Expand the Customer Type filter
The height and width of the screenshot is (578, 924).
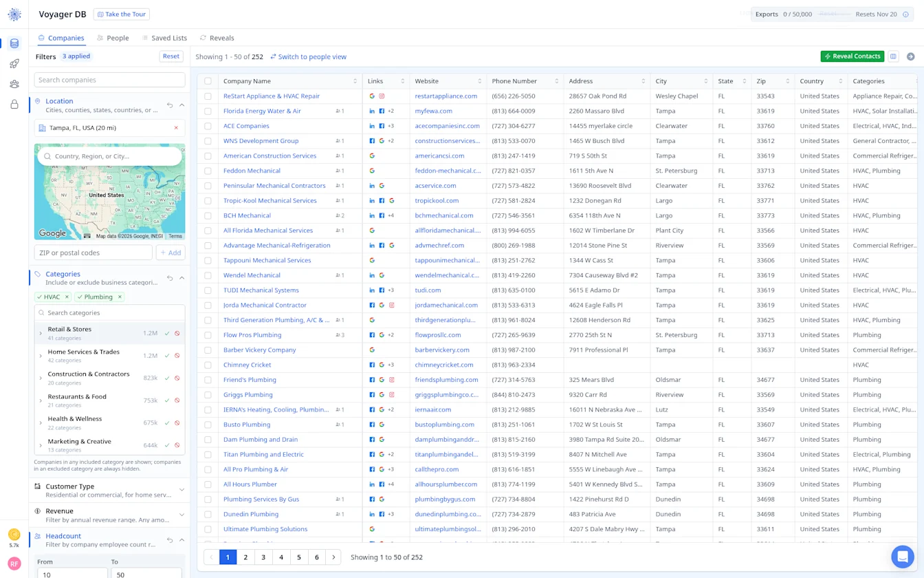(x=181, y=490)
